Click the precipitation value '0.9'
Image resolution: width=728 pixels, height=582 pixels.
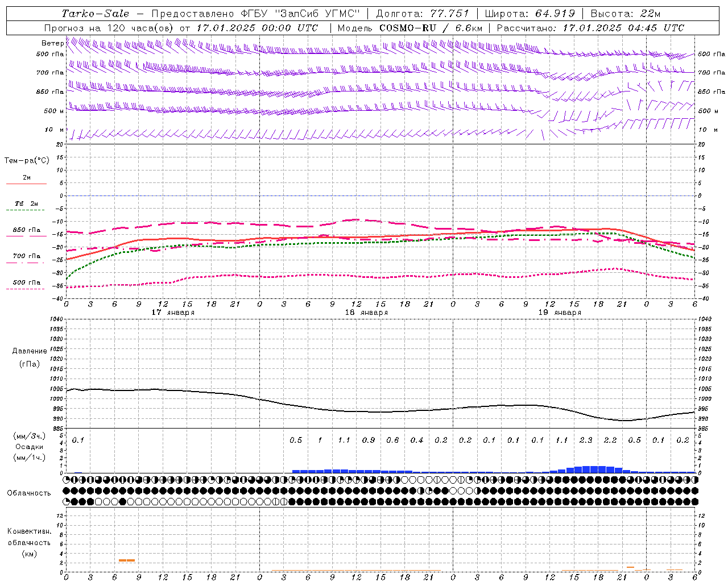[x=369, y=440]
